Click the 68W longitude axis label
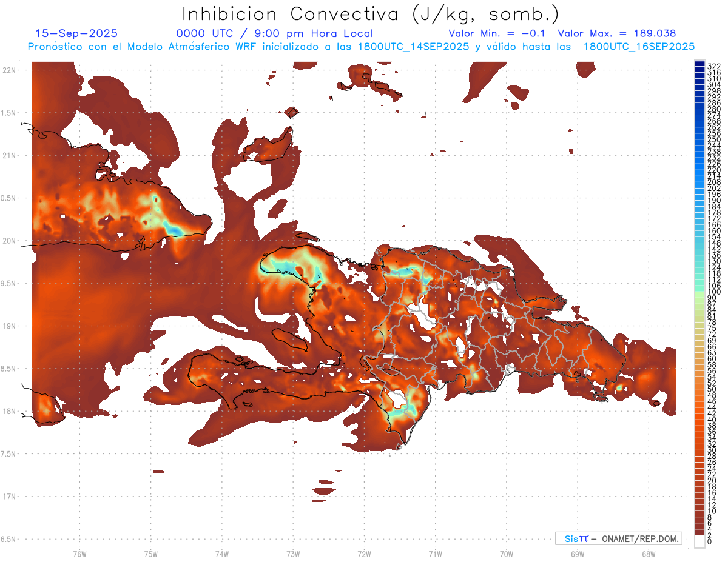This screenshot has height=562, width=728. [x=648, y=554]
